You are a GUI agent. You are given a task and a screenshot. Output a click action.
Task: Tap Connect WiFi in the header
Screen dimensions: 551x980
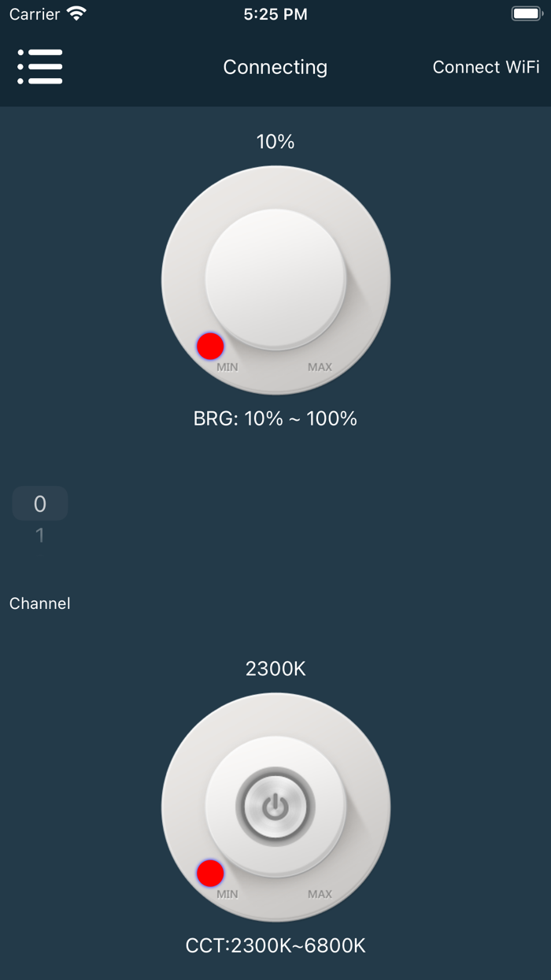click(486, 67)
